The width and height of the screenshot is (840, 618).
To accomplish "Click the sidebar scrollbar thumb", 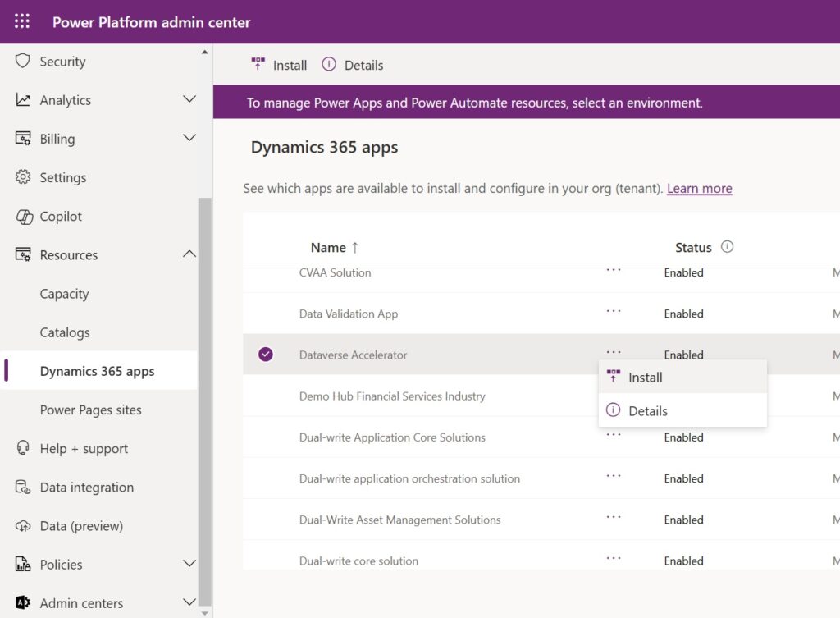I will click(x=204, y=402).
